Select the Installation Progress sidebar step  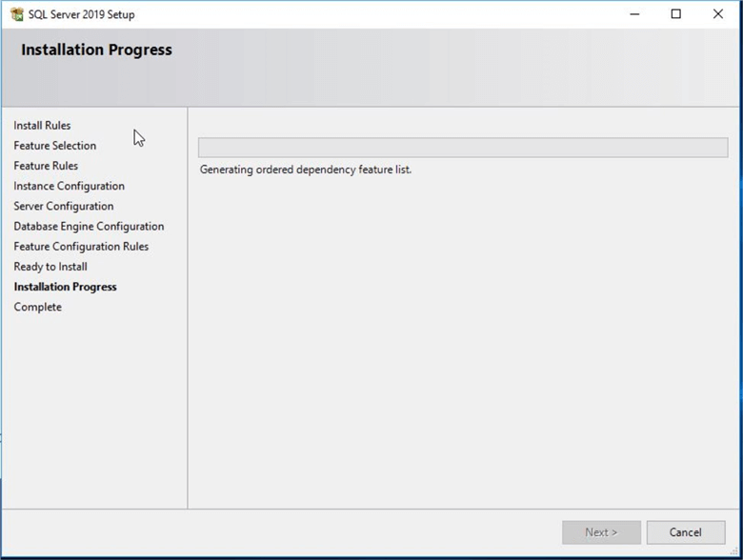coord(66,287)
